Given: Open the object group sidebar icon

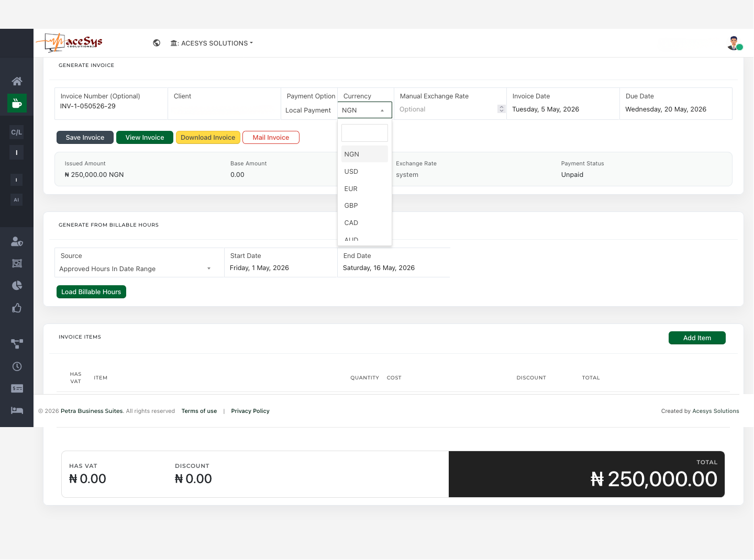Looking at the screenshot, I should (x=17, y=263).
